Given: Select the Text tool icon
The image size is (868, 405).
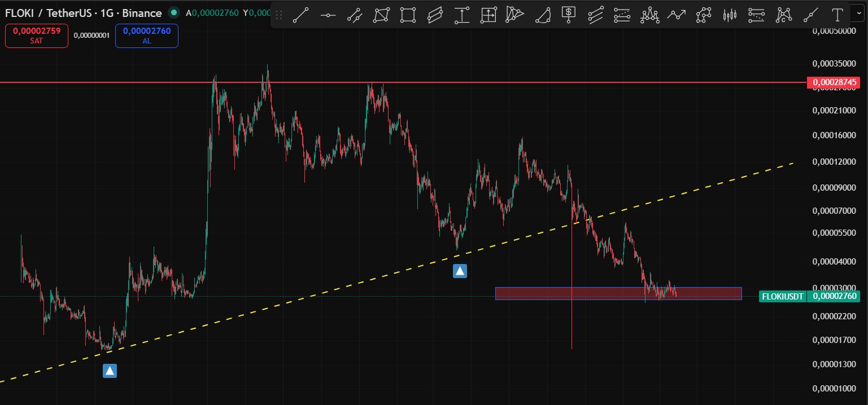Looking at the screenshot, I should (x=838, y=15).
